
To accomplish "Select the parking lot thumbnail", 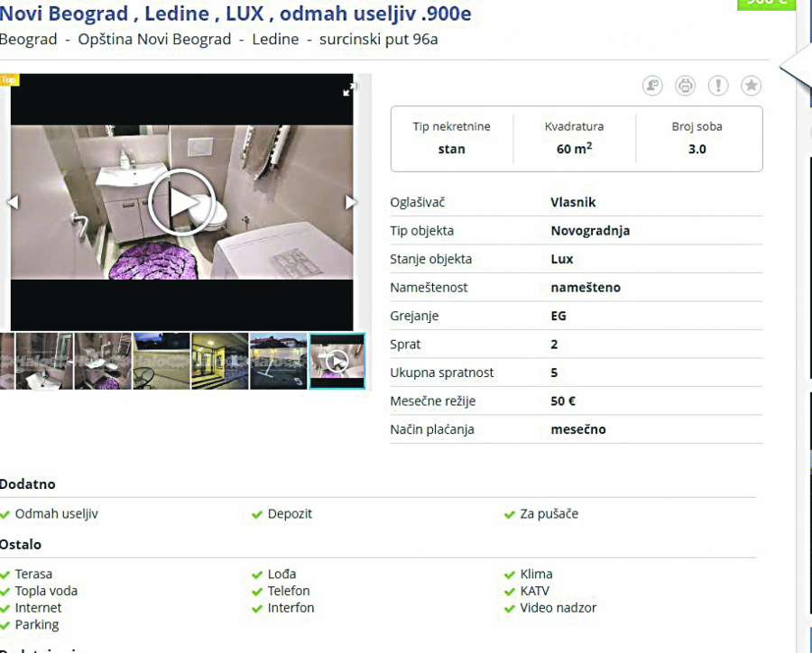I will (x=278, y=361).
